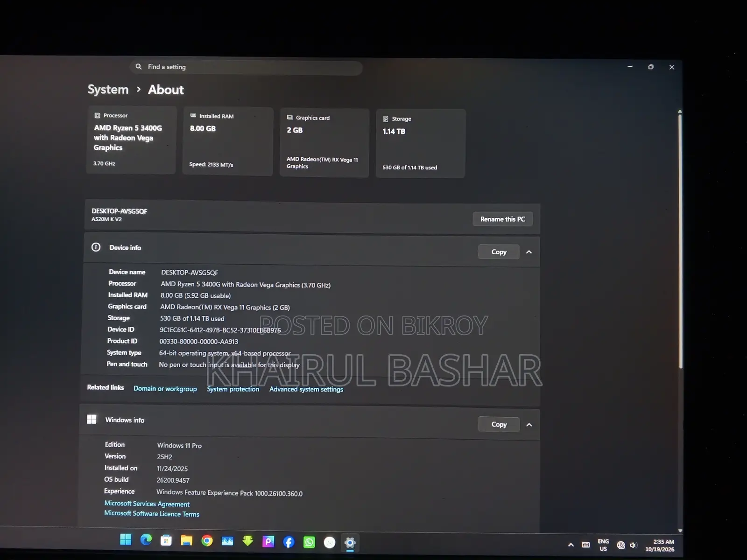Click the Windows info logo icon
This screenshot has width=747, height=560.
pyautogui.click(x=92, y=419)
